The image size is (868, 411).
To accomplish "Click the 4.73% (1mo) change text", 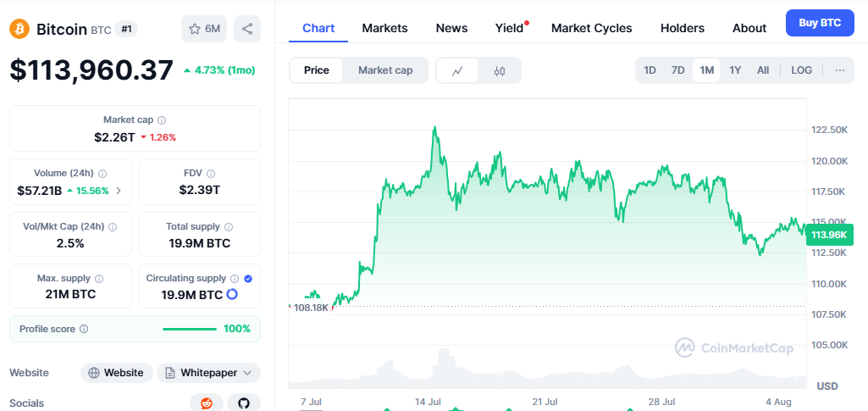I will [220, 70].
